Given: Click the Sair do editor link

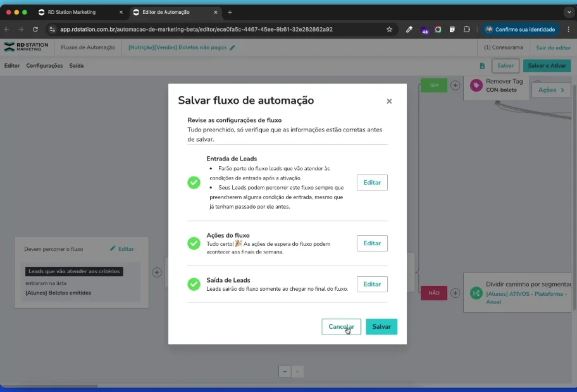Looking at the screenshot, I should (x=553, y=47).
